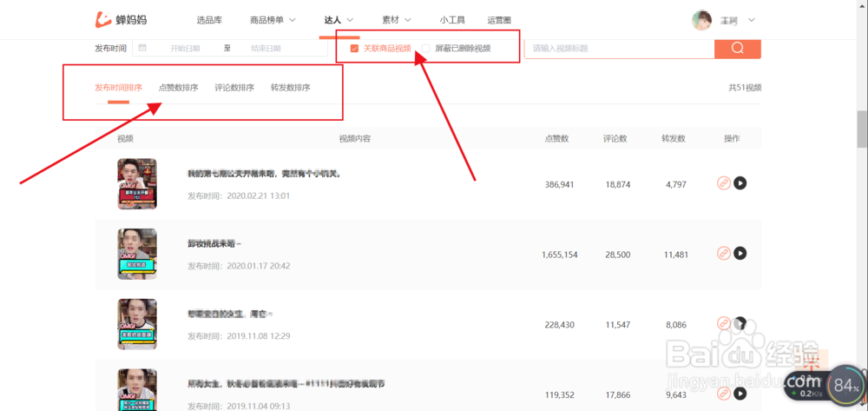Sort by 评论数排序 tab

tap(234, 88)
